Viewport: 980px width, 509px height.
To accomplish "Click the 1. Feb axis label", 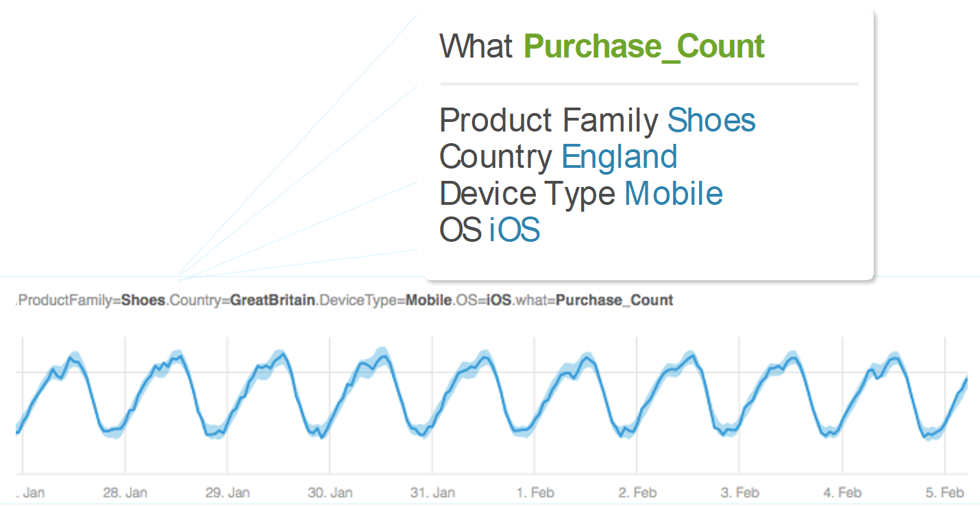I will pyautogui.click(x=535, y=493).
